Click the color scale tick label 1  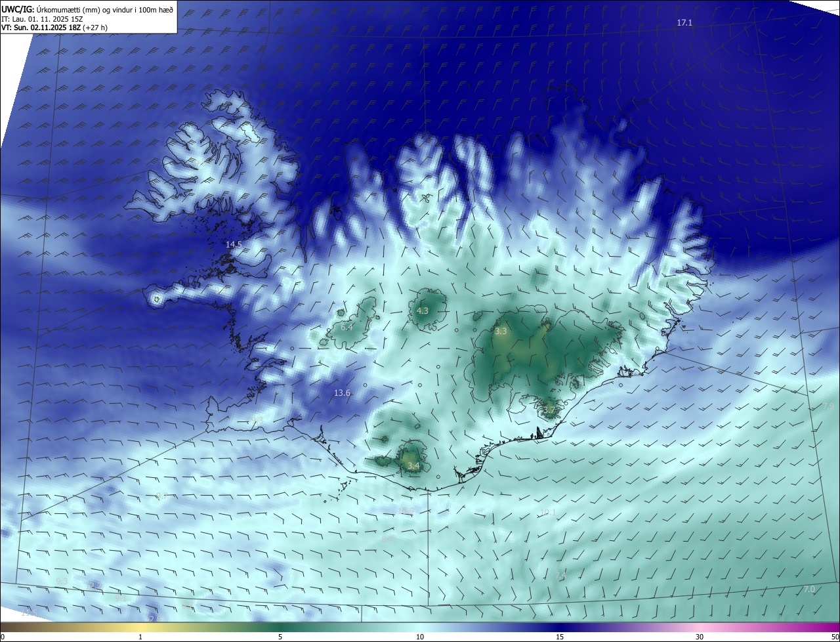[141, 637]
